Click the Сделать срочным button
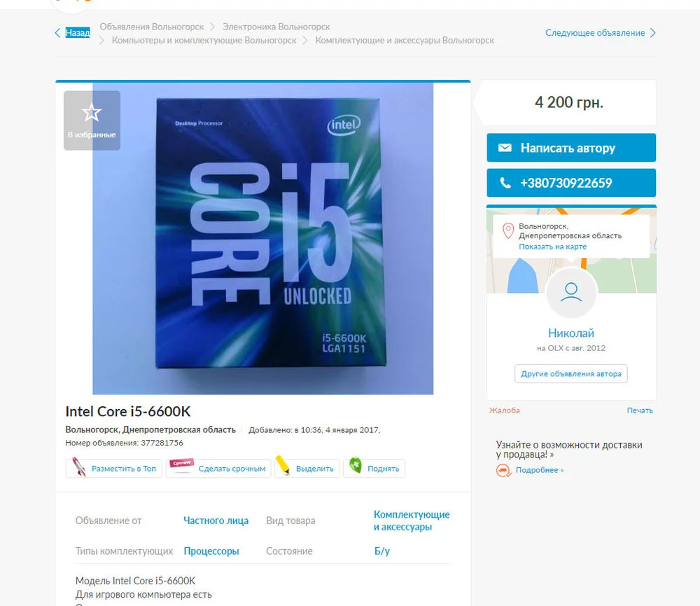This screenshot has width=700, height=606. pos(218,469)
